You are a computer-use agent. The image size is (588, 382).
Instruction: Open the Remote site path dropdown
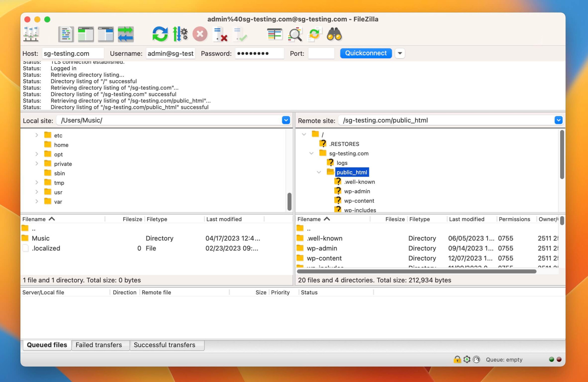(x=558, y=120)
